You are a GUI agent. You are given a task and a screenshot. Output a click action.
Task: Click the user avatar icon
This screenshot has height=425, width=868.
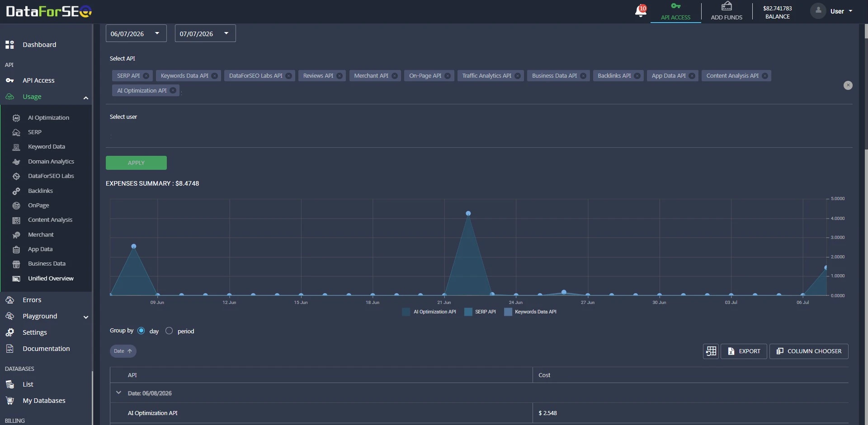tap(818, 11)
